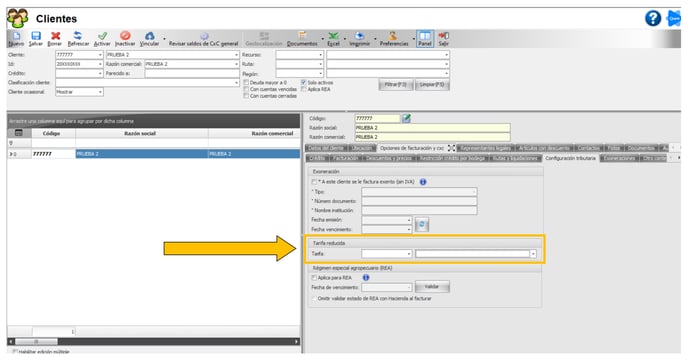Open the Recurso code dropdown
Screen dimensions: 688x361
320,55
